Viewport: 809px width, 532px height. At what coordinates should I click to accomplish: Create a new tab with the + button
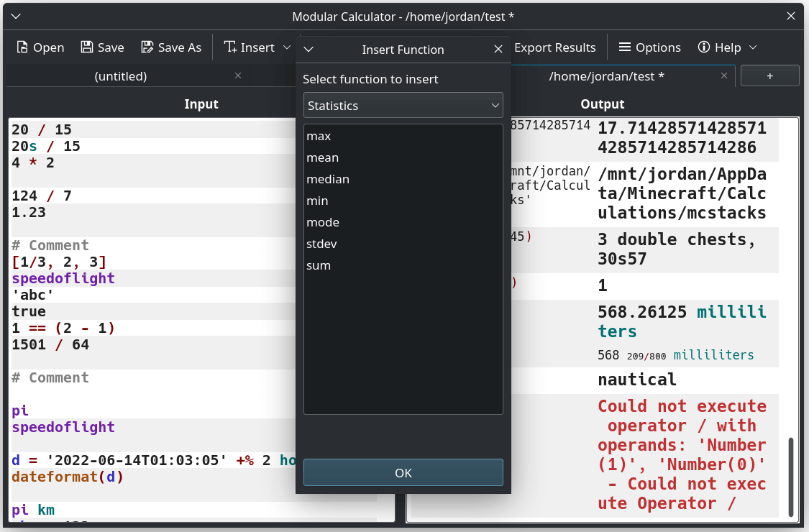[769, 75]
